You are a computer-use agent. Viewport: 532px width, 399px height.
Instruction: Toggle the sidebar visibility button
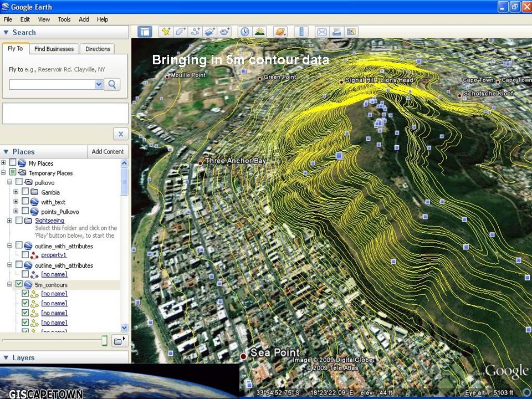pyautogui.click(x=145, y=32)
